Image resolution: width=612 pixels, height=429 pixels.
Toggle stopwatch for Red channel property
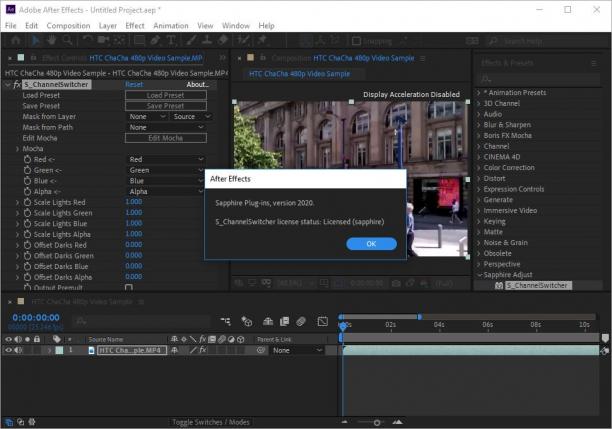pos(27,159)
